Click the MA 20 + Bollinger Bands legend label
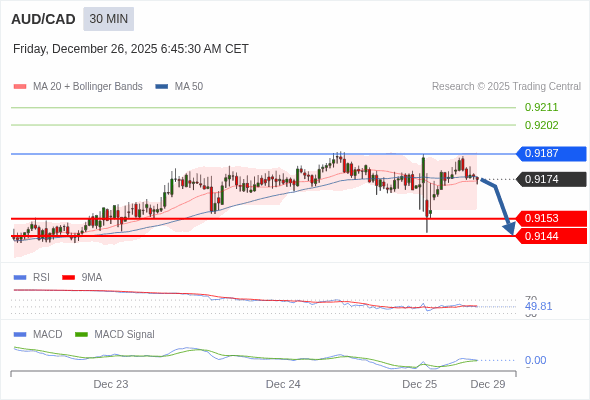 [88, 87]
